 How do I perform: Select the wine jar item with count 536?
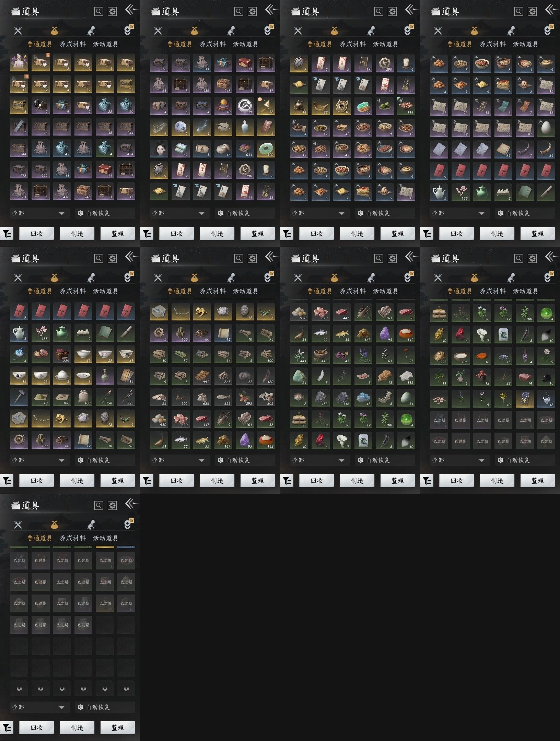click(x=62, y=355)
